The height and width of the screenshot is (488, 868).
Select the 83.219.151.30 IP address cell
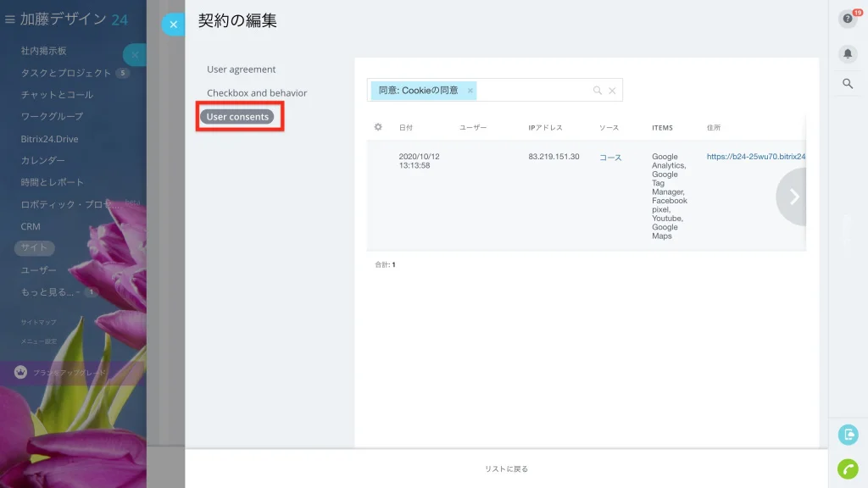coord(554,157)
